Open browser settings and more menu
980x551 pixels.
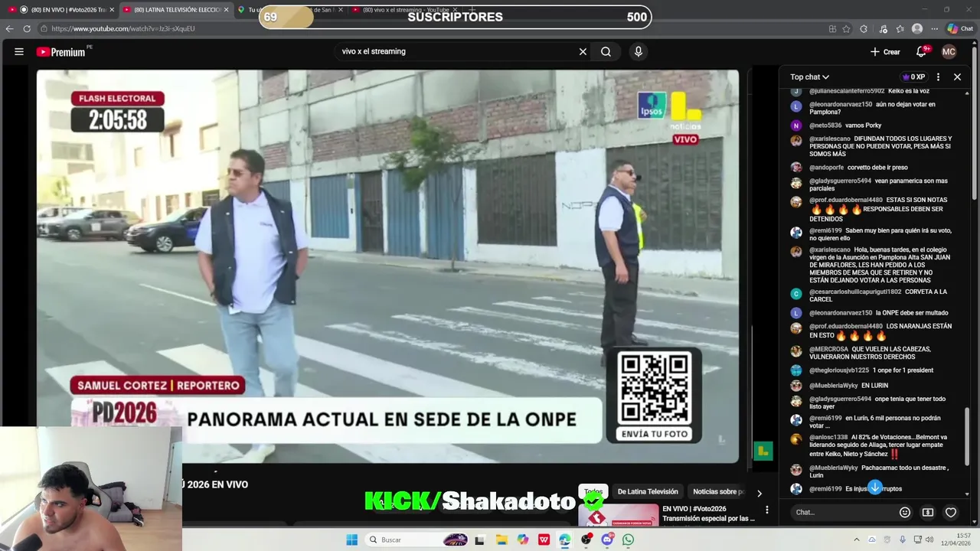click(934, 28)
